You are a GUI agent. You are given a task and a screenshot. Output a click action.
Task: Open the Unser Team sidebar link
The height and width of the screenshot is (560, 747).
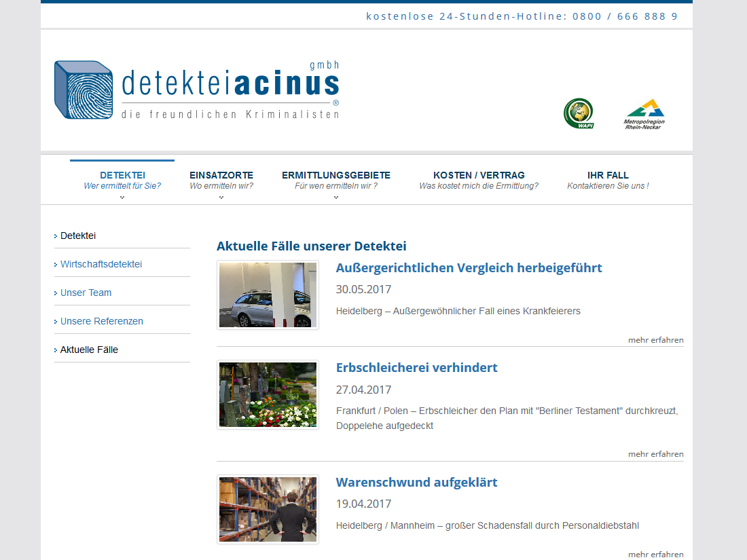(86, 293)
